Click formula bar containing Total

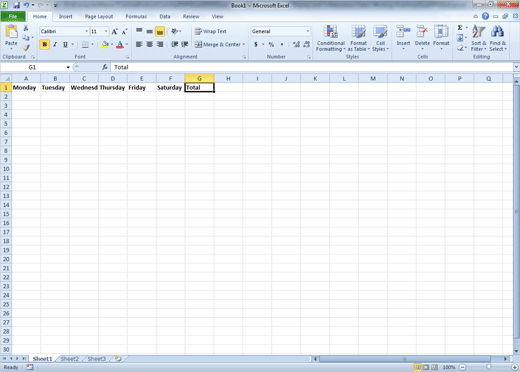coord(312,67)
